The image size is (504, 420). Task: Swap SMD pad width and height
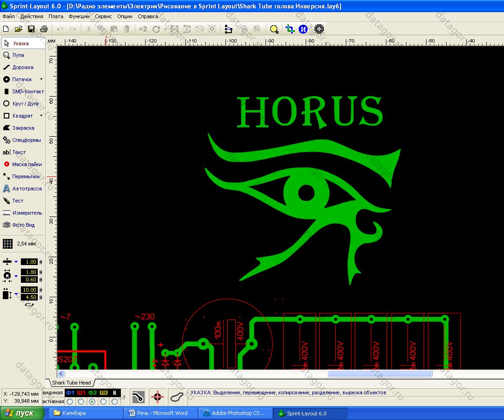click(29, 304)
